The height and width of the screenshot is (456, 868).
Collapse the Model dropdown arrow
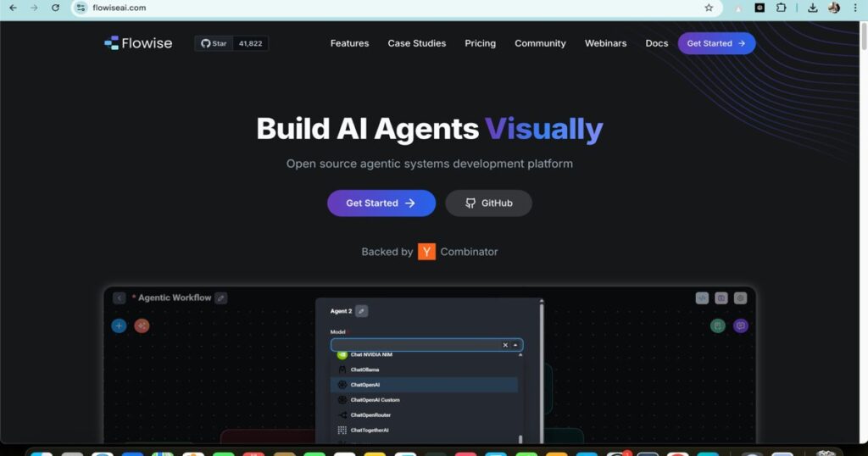coord(515,345)
